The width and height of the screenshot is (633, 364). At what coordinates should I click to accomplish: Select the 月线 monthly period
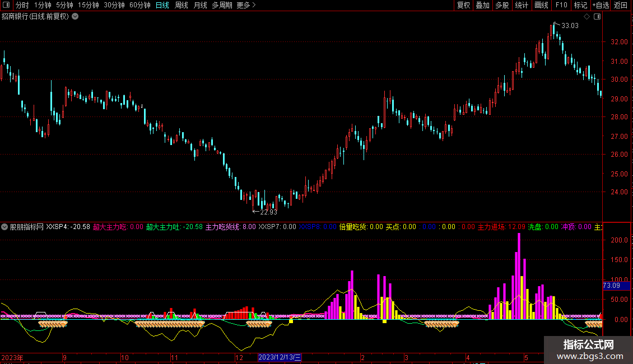click(200, 6)
